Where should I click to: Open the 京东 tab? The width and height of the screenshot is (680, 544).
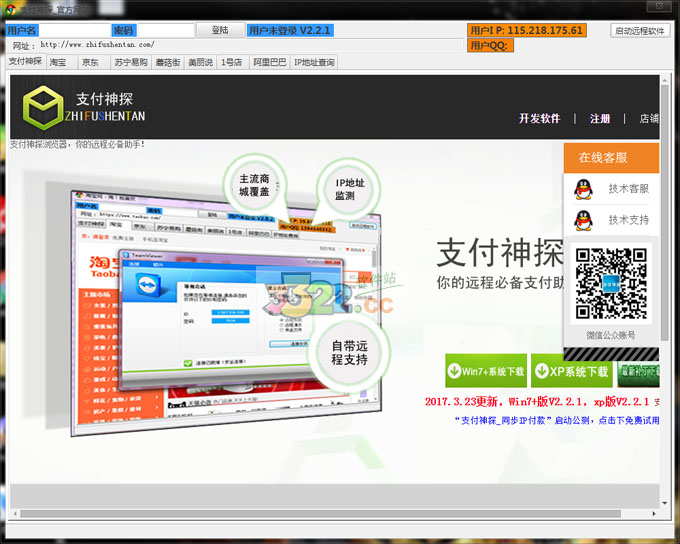coord(91,62)
